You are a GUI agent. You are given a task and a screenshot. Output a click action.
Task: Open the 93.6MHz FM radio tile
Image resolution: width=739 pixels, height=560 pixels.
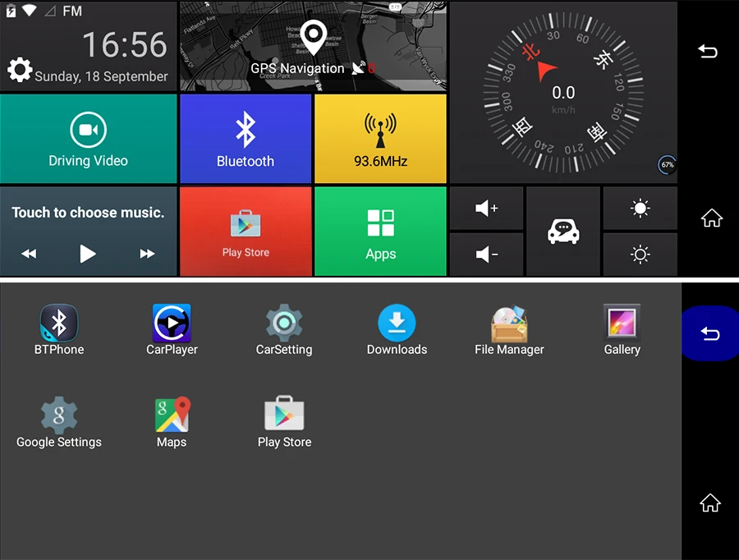pyautogui.click(x=380, y=139)
